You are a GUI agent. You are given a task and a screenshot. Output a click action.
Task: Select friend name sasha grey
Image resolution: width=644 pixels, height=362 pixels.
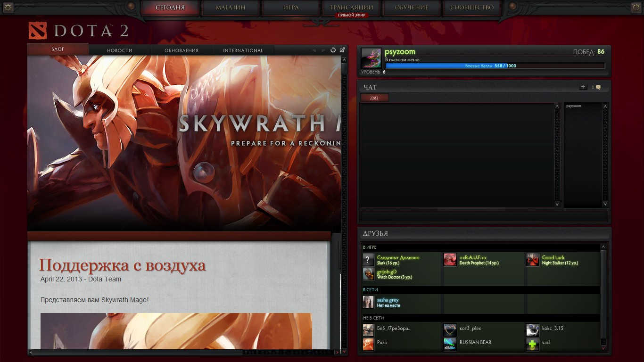[388, 300]
